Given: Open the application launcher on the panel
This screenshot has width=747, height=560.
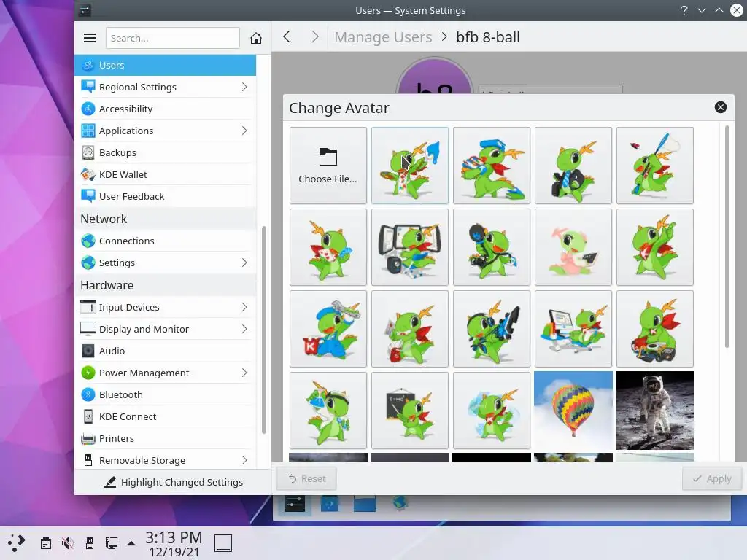Looking at the screenshot, I should (16, 542).
